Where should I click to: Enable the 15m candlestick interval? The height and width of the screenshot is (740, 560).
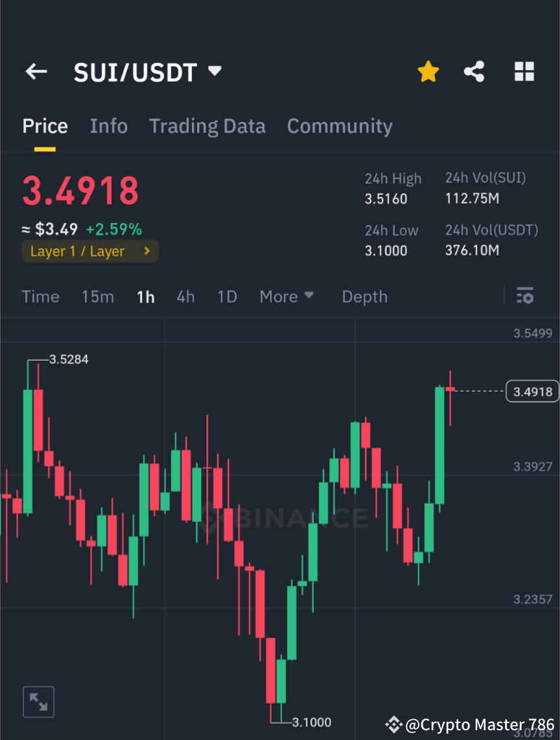point(97,296)
